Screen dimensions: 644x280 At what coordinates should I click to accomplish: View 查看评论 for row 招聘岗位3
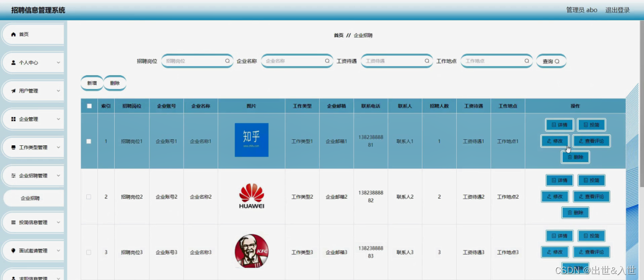click(591, 252)
